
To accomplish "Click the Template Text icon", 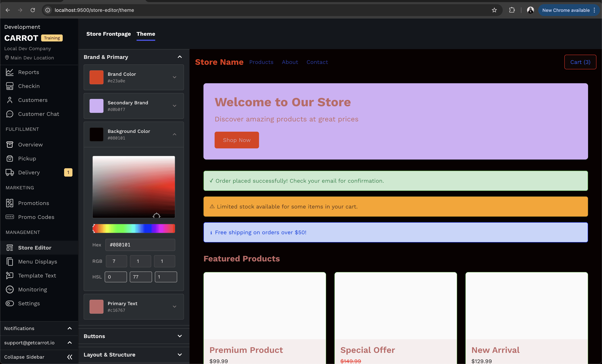I will (x=10, y=276).
